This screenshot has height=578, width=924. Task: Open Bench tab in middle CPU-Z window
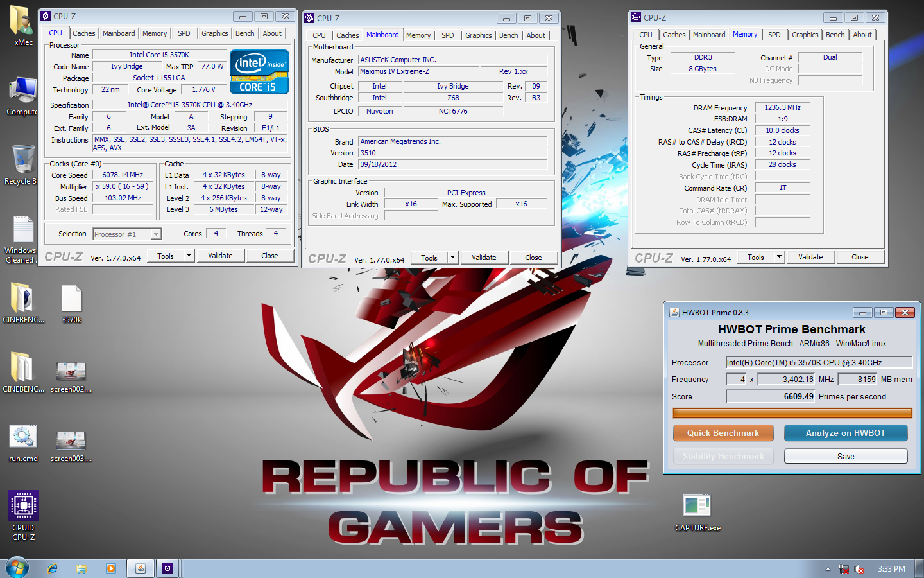(x=509, y=35)
